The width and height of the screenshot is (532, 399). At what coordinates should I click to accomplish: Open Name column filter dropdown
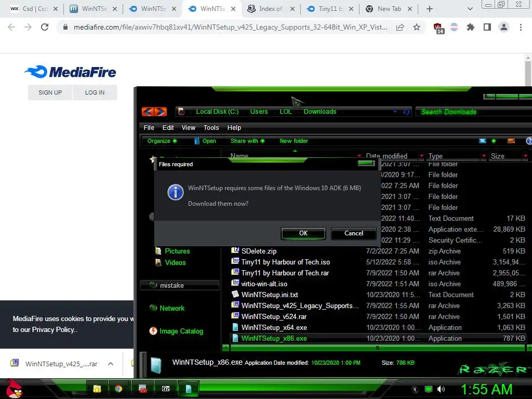pos(359,156)
